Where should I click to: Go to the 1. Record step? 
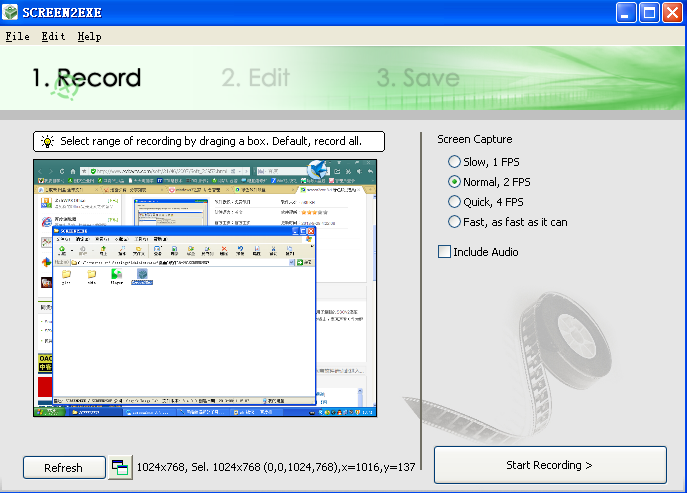[86, 78]
